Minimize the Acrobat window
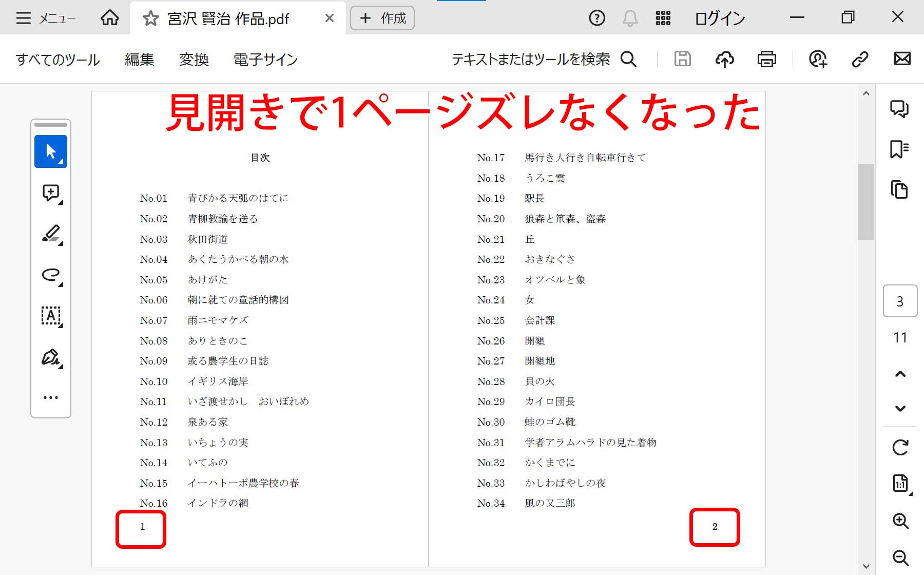The height and width of the screenshot is (575, 924). click(x=797, y=17)
